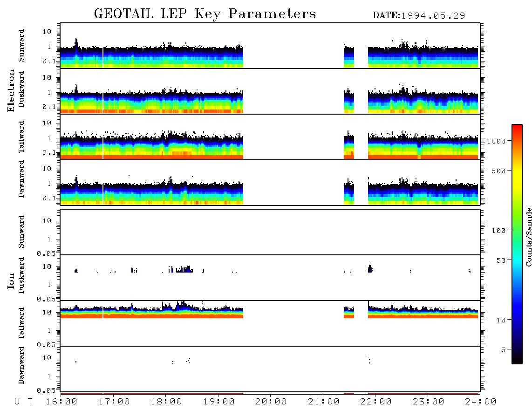
Task: Click the Electron Duskward spectrogram panel
Action: pyautogui.click(x=270, y=91)
